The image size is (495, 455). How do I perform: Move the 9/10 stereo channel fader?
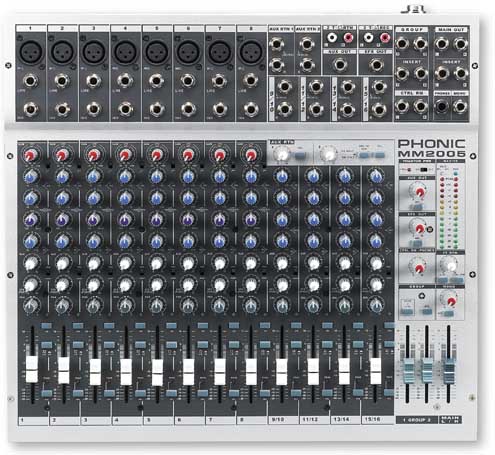(282, 372)
